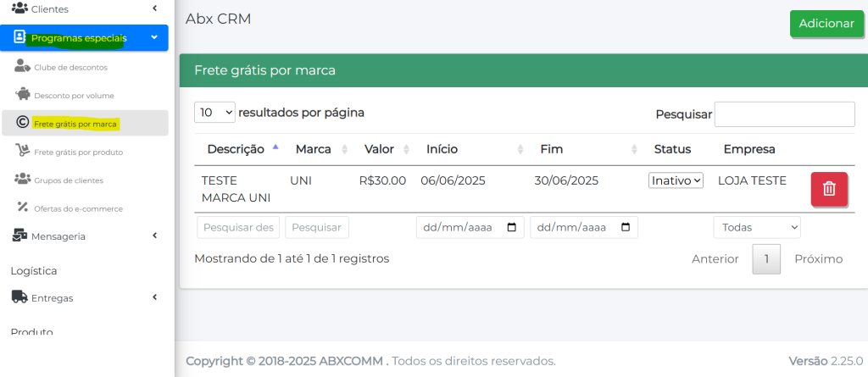Click the red trash delete icon
868x377 pixels.
coord(829,189)
